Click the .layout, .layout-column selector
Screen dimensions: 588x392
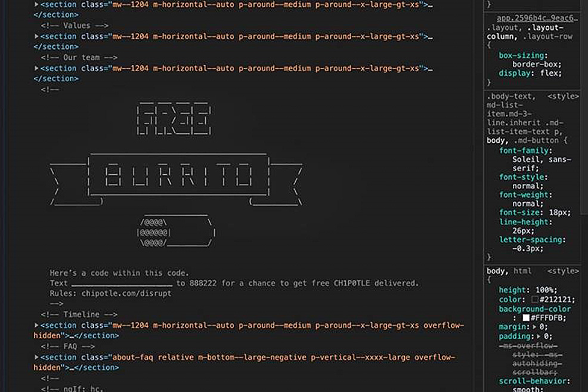pyautogui.click(x=530, y=32)
